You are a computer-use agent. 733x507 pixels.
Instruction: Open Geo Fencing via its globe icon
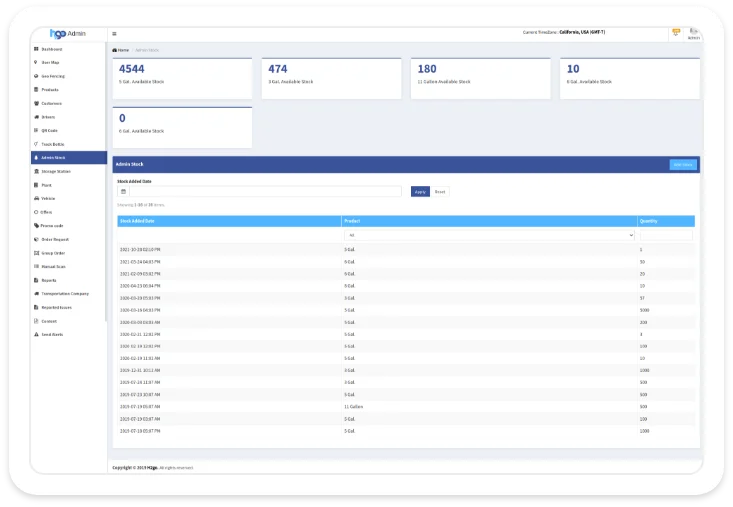36,76
